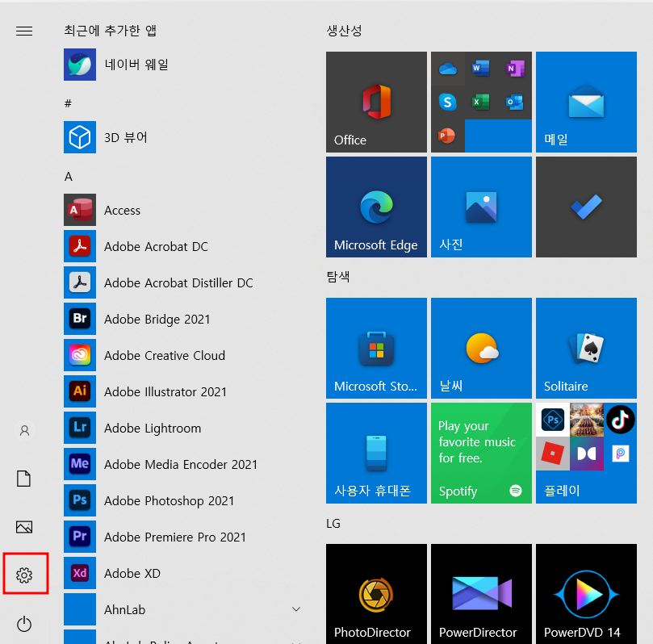Image resolution: width=653 pixels, height=644 pixels.
Task: Open the 메일 tile
Action: click(586, 102)
